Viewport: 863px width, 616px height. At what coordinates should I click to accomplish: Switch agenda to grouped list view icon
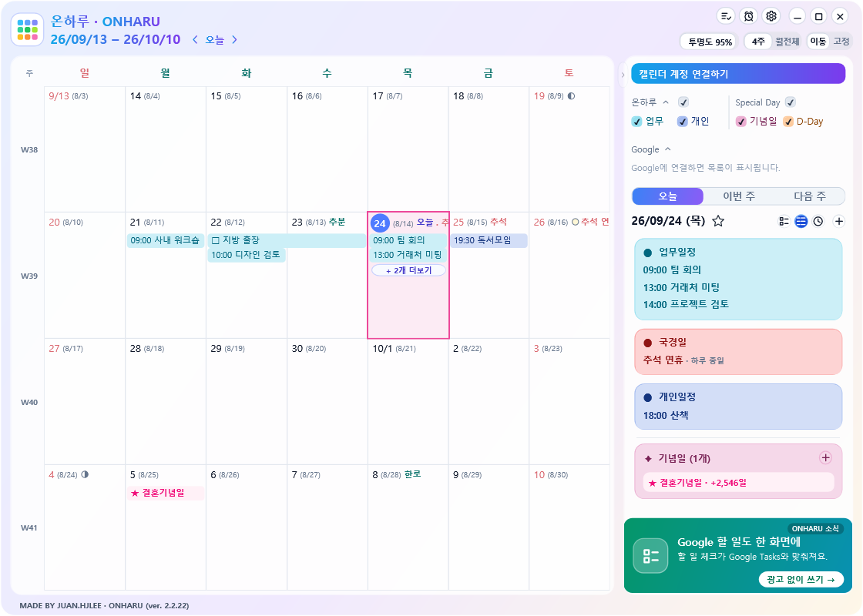tap(784, 221)
